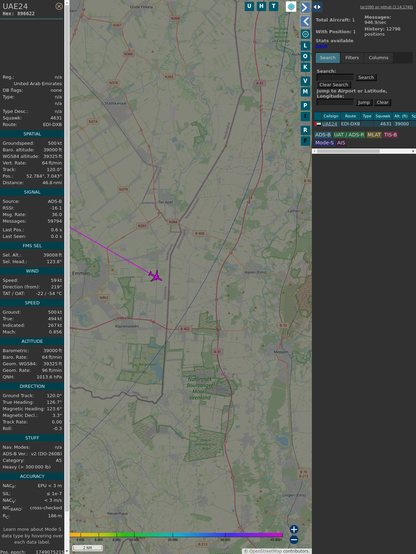416x554 pixels.
Task: Toggle the V map button
Action: (305, 81)
